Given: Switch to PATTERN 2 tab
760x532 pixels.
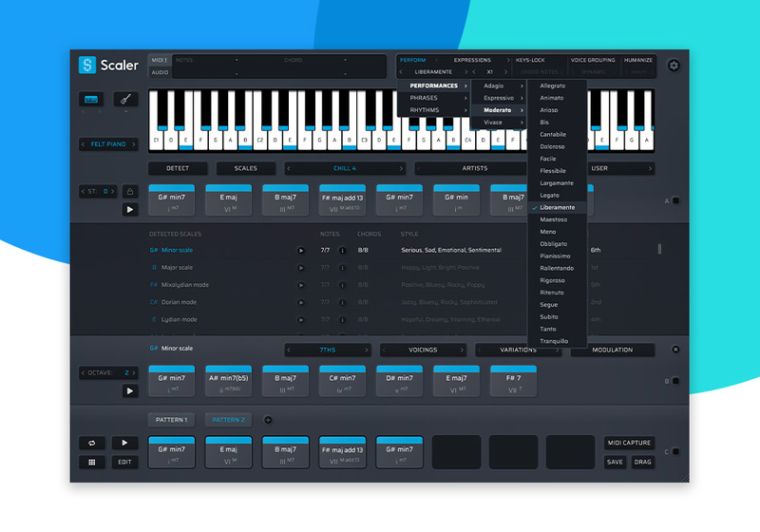Looking at the screenshot, I should [228, 420].
